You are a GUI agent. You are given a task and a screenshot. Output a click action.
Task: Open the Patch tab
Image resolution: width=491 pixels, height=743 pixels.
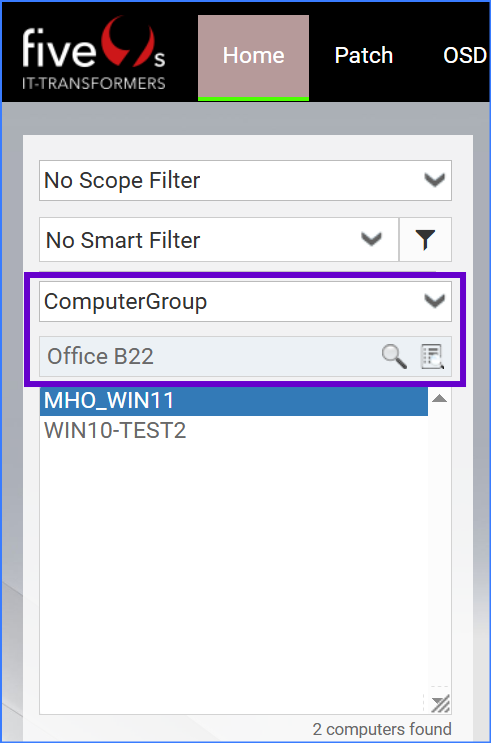tap(364, 55)
